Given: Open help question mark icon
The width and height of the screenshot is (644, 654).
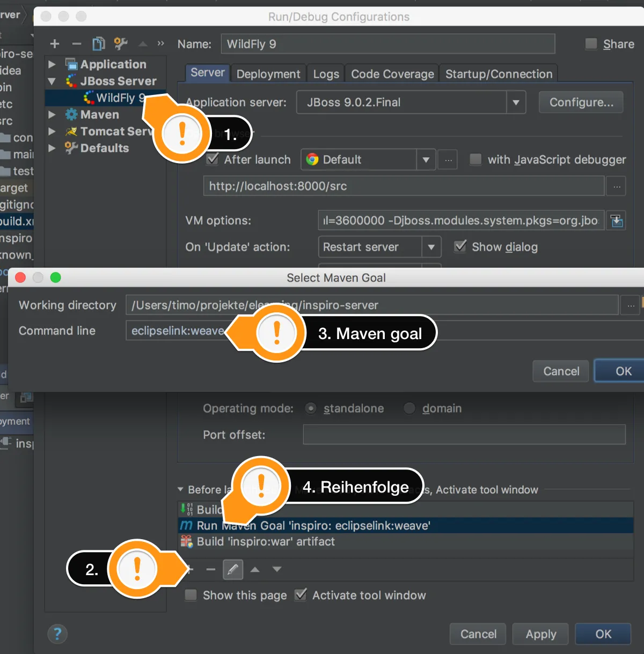Looking at the screenshot, I should pyautogui.click(x=57, y=634).
